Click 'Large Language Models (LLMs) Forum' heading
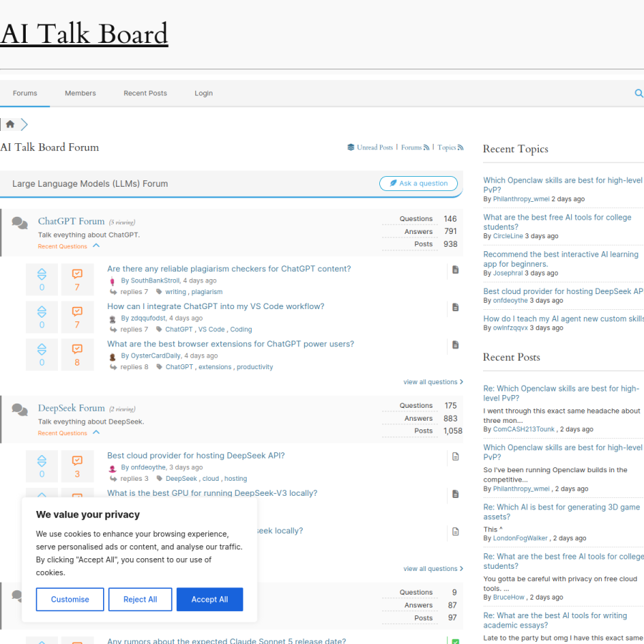 click(90, 184)
